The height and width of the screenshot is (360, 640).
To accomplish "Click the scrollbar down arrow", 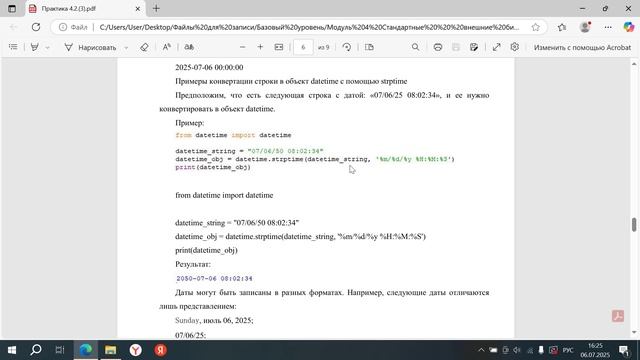I will 634,332.
